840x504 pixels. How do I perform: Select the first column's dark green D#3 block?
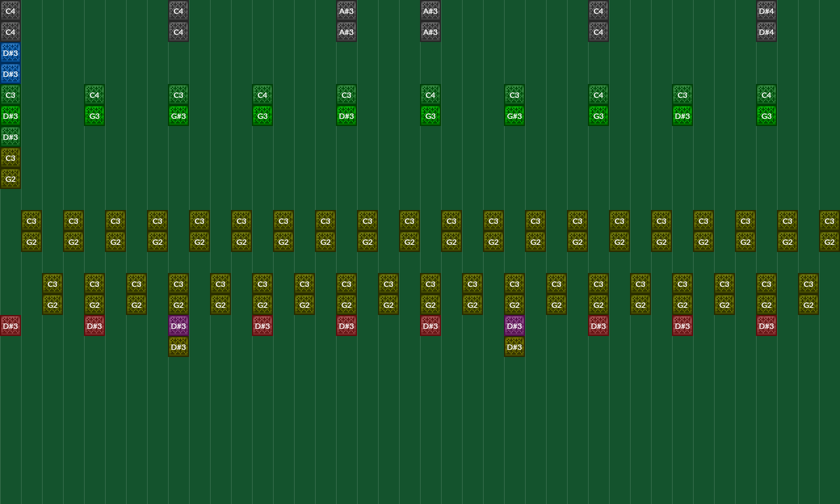(10, 137)
